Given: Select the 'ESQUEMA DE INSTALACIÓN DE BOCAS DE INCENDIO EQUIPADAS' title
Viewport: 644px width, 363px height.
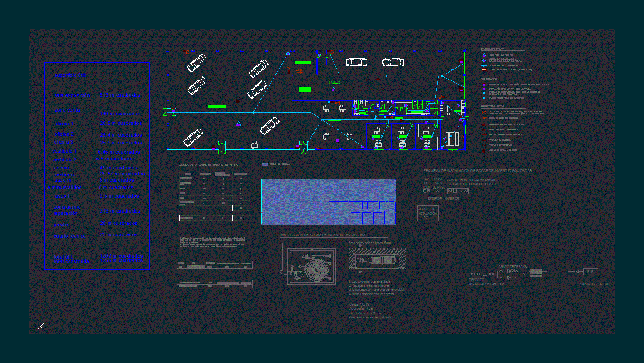Looking at the screenshot, I should 477,171.
